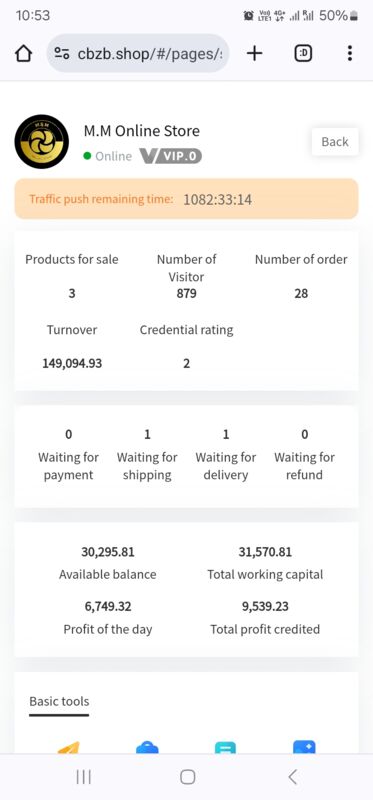The image size is (373, 800).
Task: Open Waiting for payment orders
Action: 68,455
